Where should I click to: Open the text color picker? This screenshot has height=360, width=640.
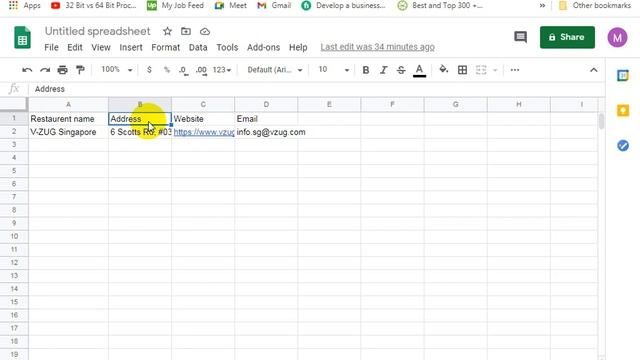[419, 70]
